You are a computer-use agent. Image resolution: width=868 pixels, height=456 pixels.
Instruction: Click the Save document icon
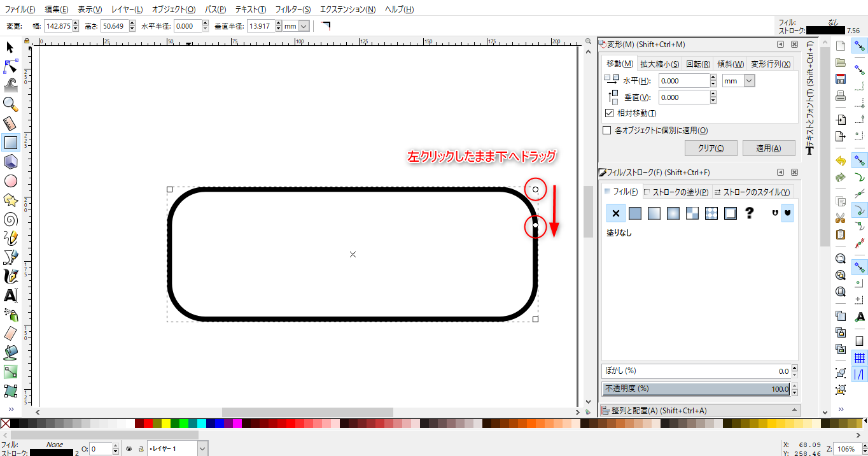click(x=841, y=79)
